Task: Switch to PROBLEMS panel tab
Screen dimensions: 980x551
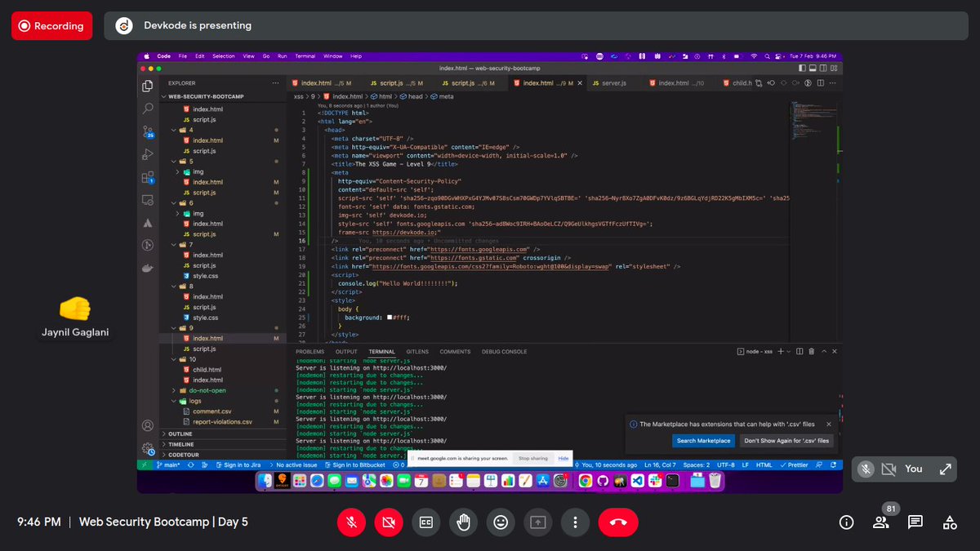Action: [x=310, y=352]
